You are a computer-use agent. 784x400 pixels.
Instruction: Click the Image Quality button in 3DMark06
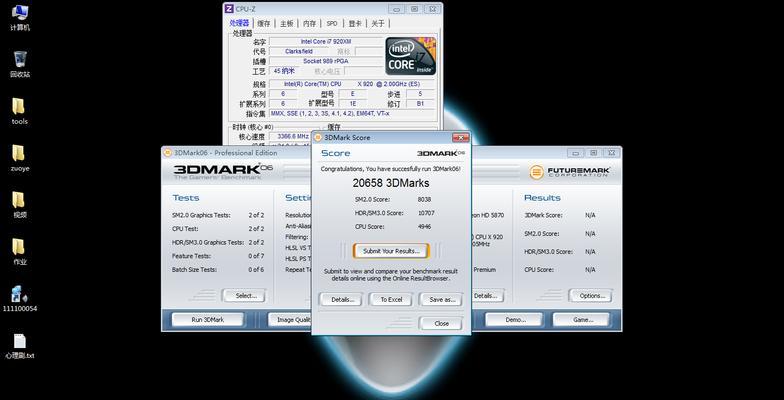290,320
